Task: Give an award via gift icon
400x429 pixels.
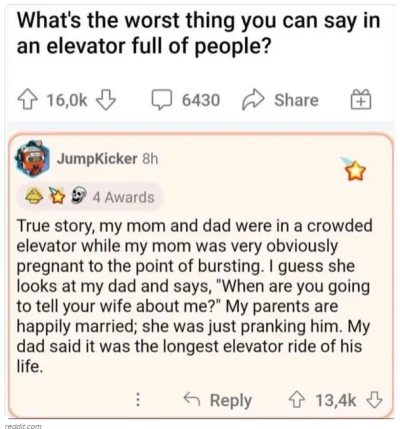Action: click(x=361, y=99)
